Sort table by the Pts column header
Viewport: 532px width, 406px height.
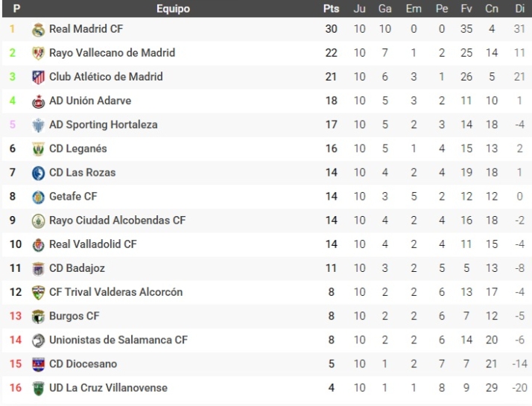tap(331, 9)
